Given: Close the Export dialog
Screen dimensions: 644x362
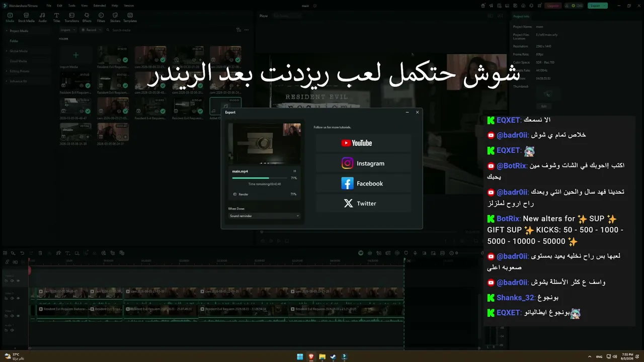Looking at the screenshot, I should [x=417, y=112].
